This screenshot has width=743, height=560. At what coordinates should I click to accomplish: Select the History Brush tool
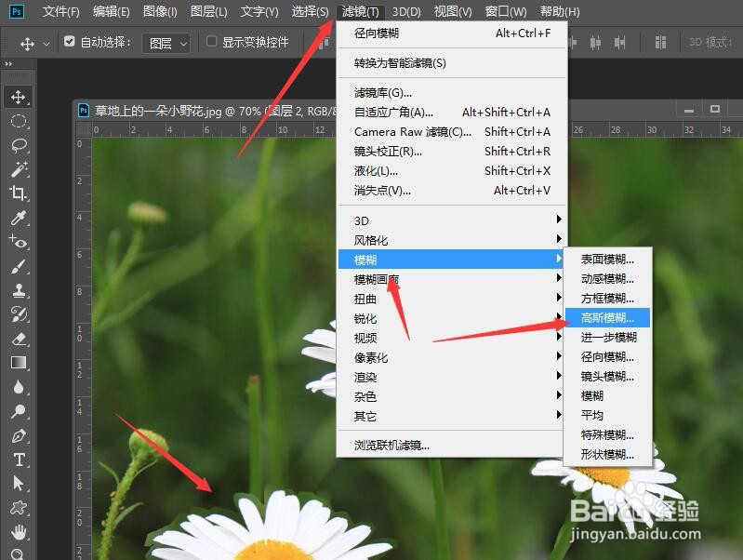tap(19, 314)
